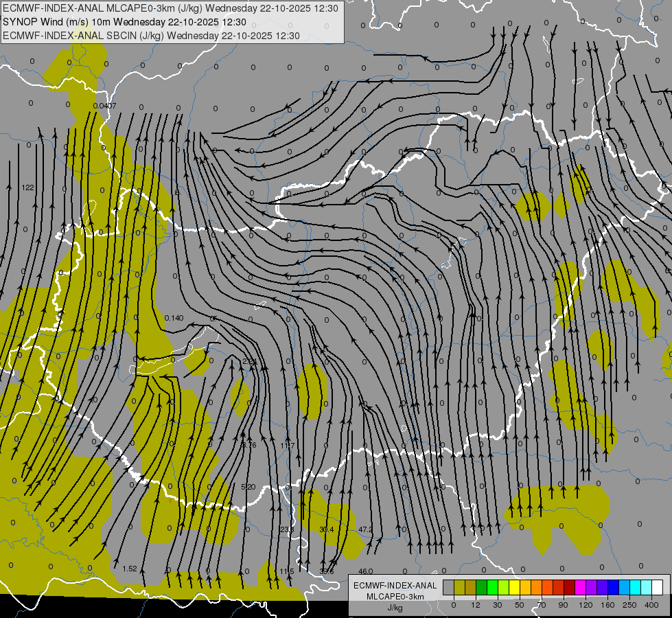This screenshot has height=618, width=672.
Task: Click the map value '1.52'
Action: (130, 569)
